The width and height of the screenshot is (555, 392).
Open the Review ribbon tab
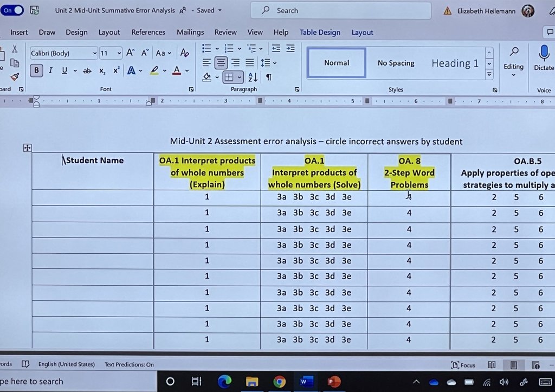pyautogui.click(x=225, y=33)
